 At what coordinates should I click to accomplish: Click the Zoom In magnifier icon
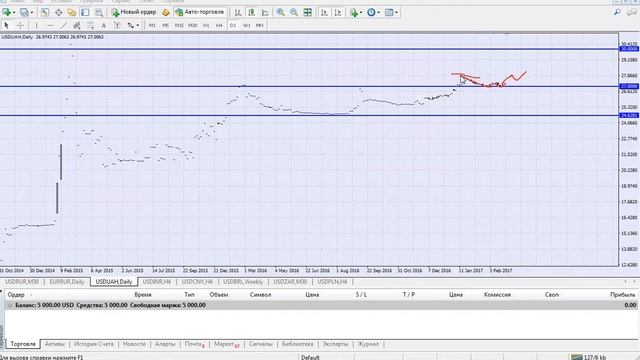pos(280,13)
